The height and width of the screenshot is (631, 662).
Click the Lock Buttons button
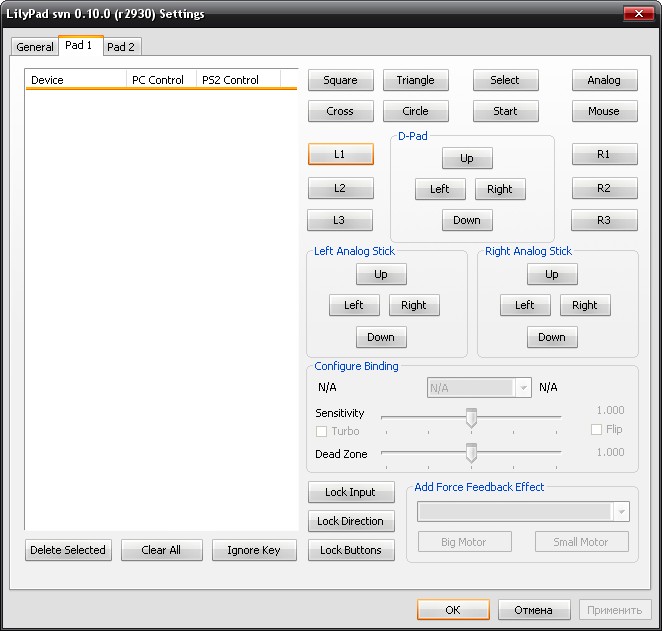point(351,550)
